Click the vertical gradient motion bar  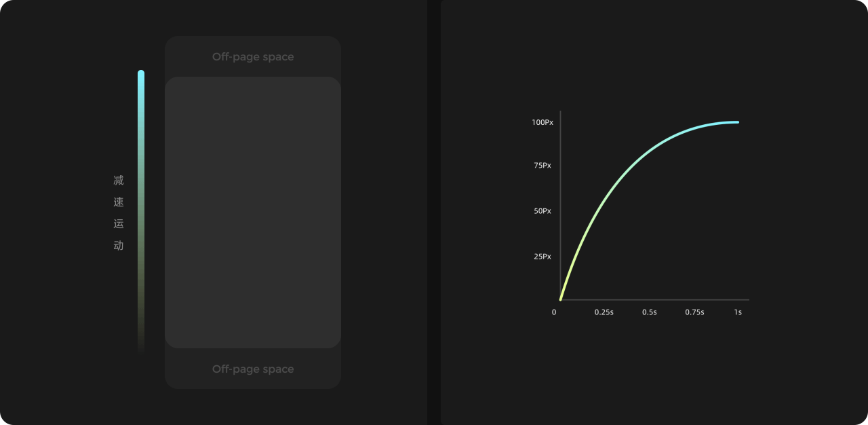click(x=141, y=204)
